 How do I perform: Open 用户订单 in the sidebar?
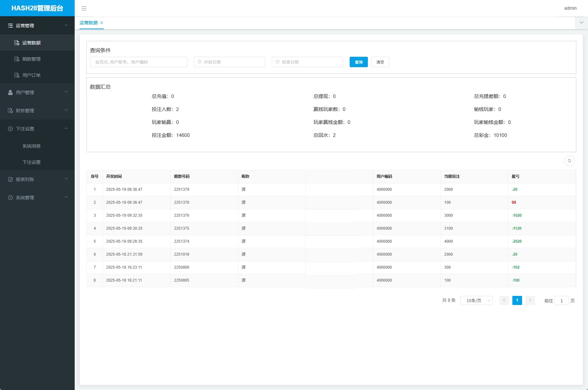[31, 75]
